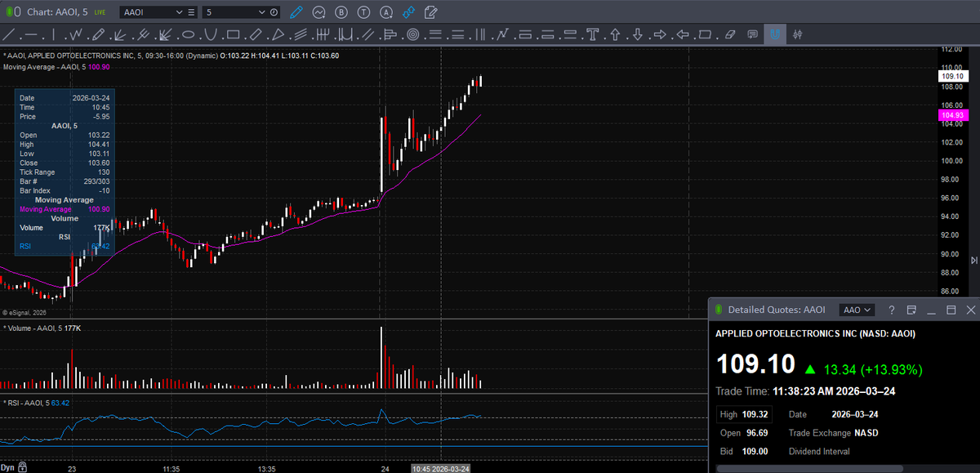Click the blue linked-arrows symbol link icon
This screenshot has height=473, width=980.
408,12
